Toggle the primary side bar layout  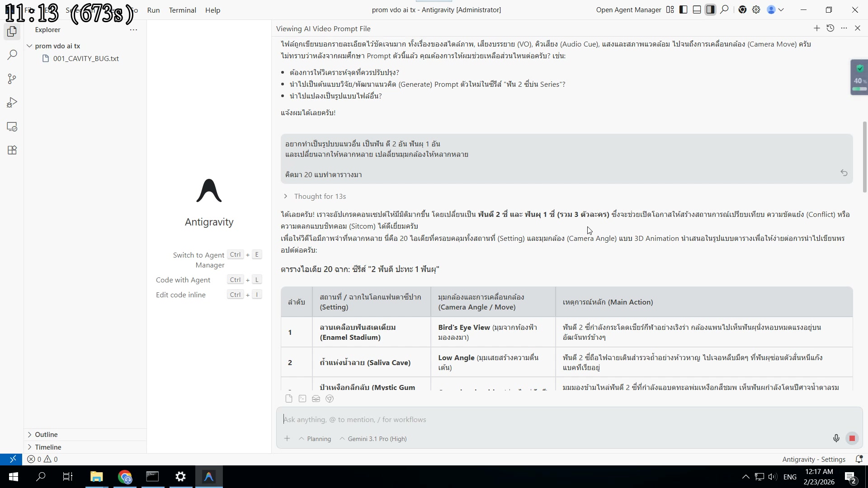(684, 10)
